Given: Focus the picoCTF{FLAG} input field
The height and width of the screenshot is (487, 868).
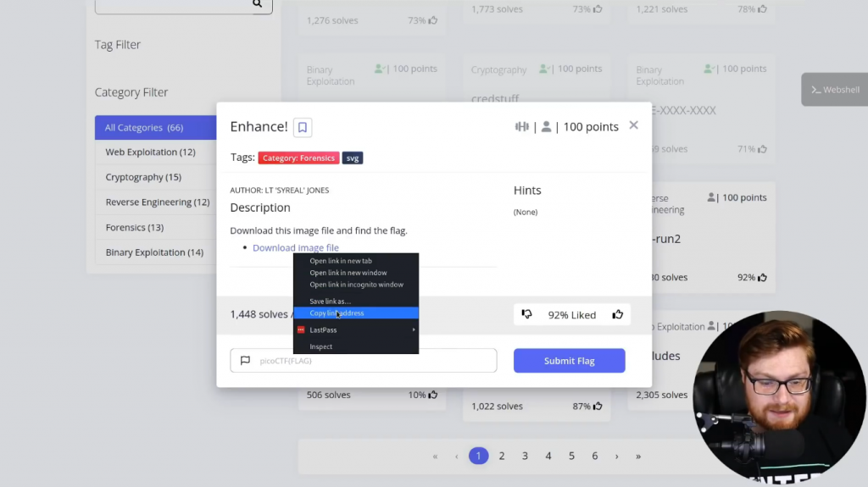Looking at the screenshot, I should [364, 361].
